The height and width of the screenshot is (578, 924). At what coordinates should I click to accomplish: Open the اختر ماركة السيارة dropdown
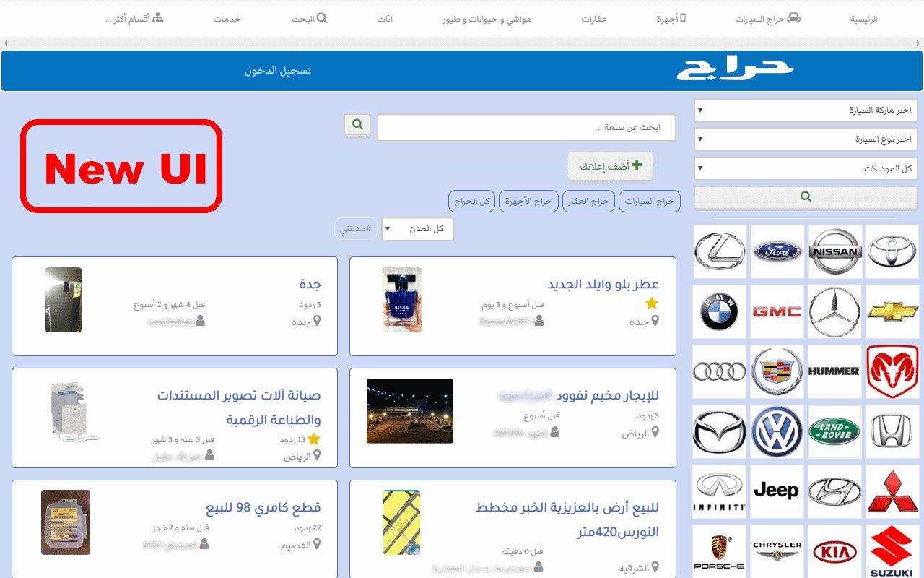pos(805,110)
